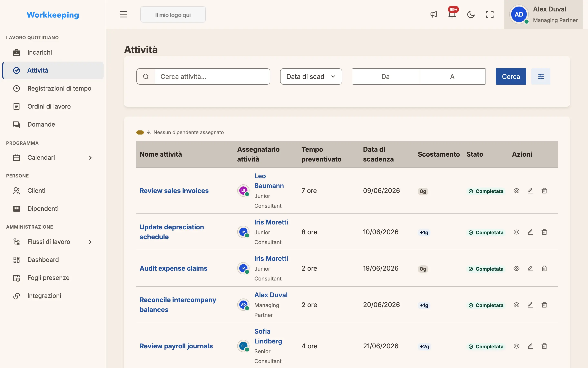Click the Da start date field
This screenshot has height=368, width=588.
coord(385,76)
